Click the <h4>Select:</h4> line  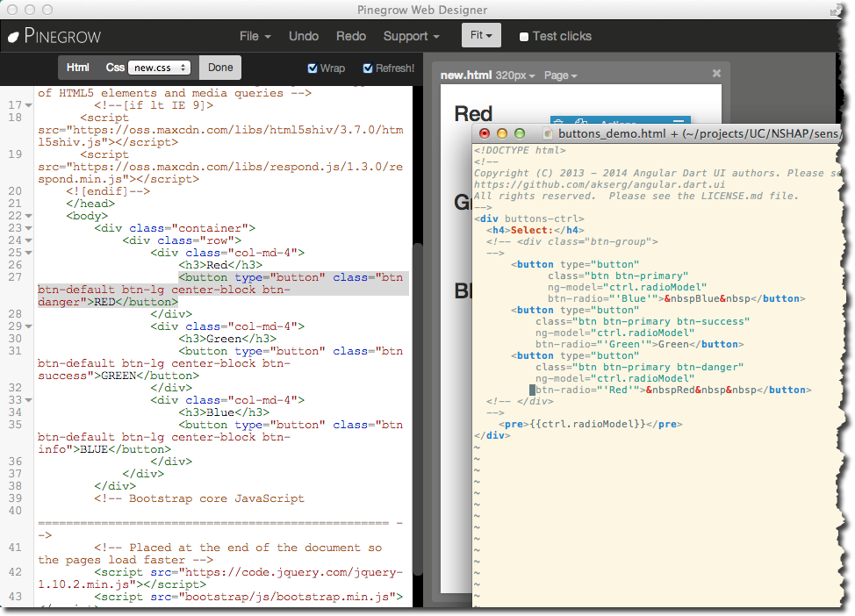click(535, 230)
